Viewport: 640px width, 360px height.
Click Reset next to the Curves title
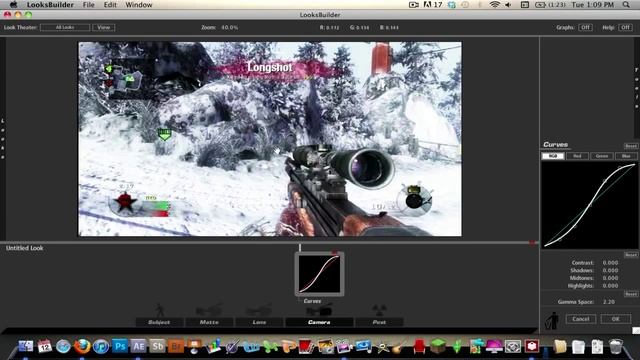631,146
